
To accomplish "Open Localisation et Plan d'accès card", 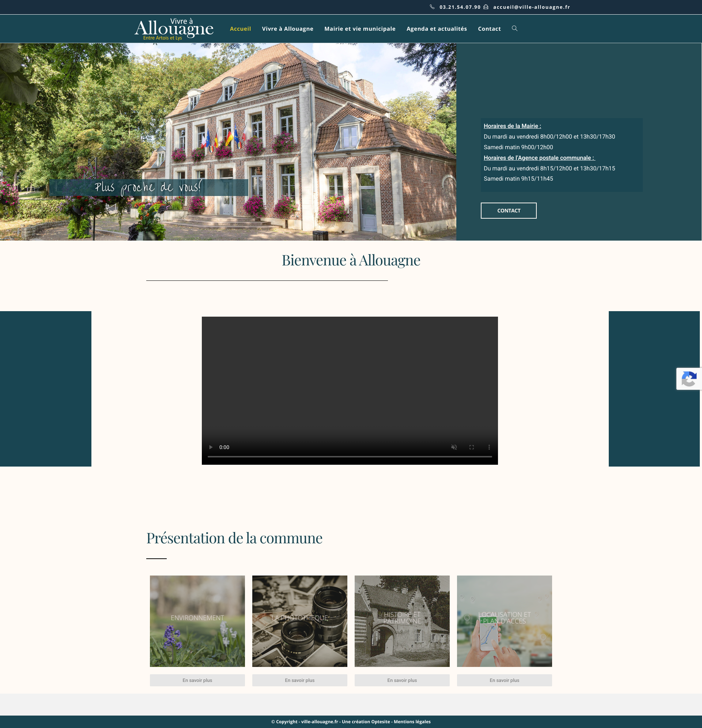I will [505, 621].
